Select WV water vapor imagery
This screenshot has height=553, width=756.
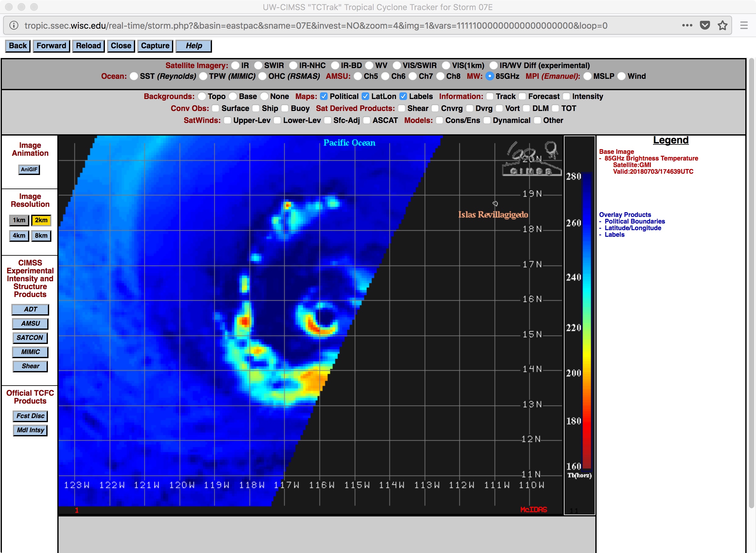[369, 65]
